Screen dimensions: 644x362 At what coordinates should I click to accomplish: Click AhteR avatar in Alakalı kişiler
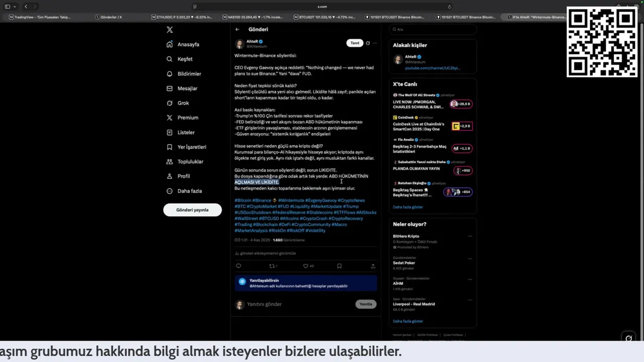coord(398,59)
